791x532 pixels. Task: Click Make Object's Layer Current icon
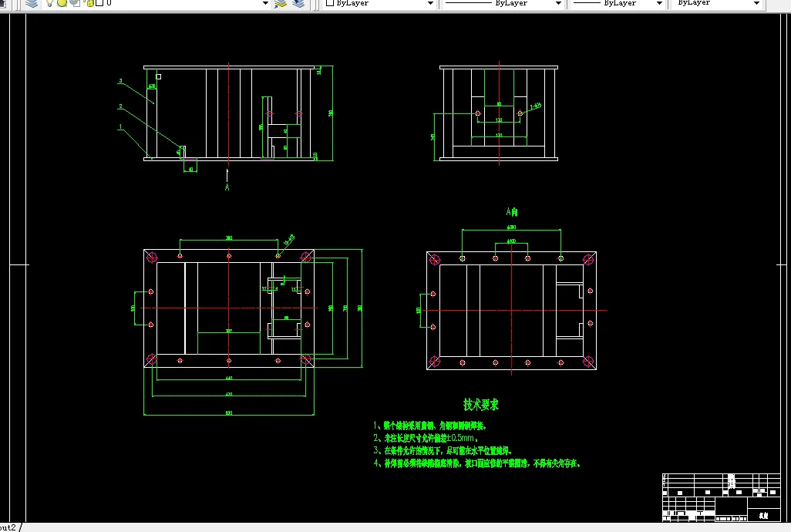[281, 4]
